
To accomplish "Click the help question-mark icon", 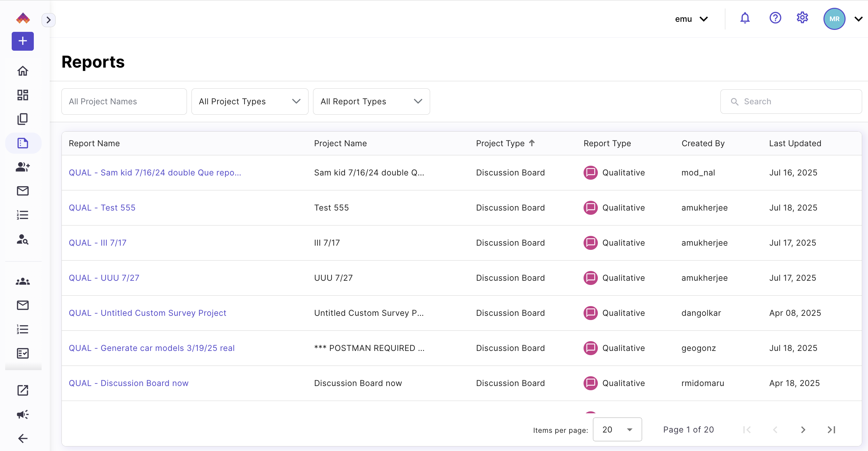I will 775,18.
